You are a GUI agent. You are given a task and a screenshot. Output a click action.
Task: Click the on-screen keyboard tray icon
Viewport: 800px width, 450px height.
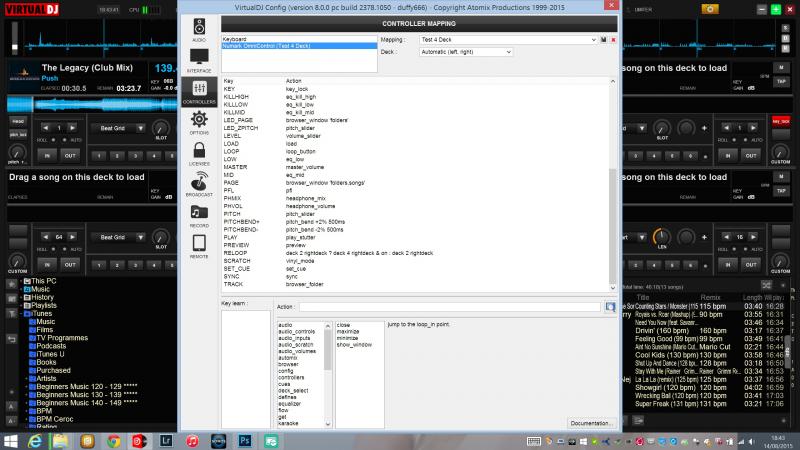(534, 442)
